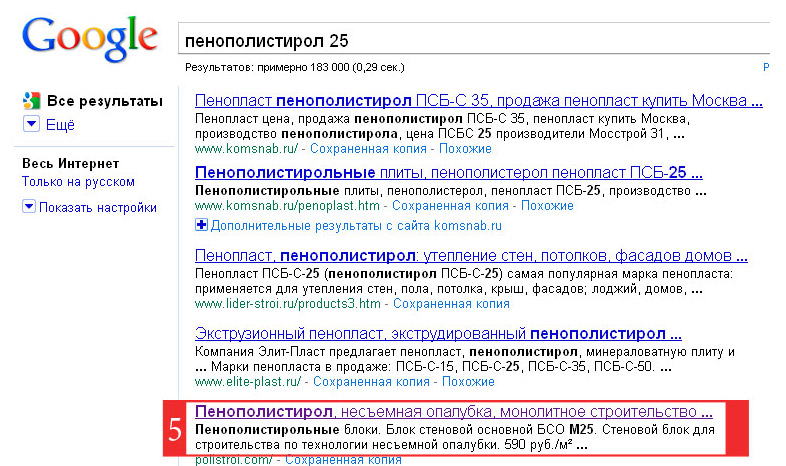Open Похожие for komsnab.ru/penoplast.htm
Viewport: 786px width, 466px height.
pos(547,205)
